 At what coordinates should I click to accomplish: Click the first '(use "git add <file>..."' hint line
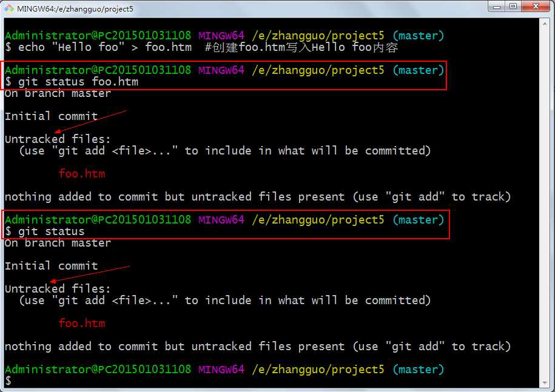point(225,151)
